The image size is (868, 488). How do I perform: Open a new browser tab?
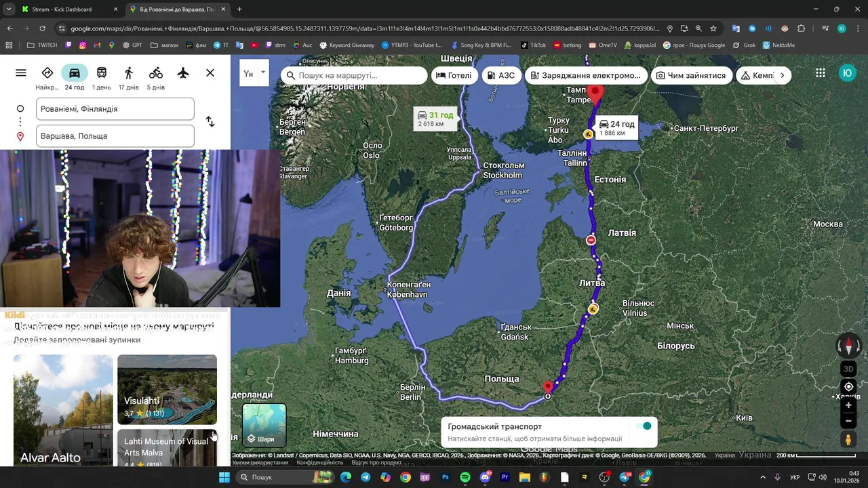[x=239, y=9]
